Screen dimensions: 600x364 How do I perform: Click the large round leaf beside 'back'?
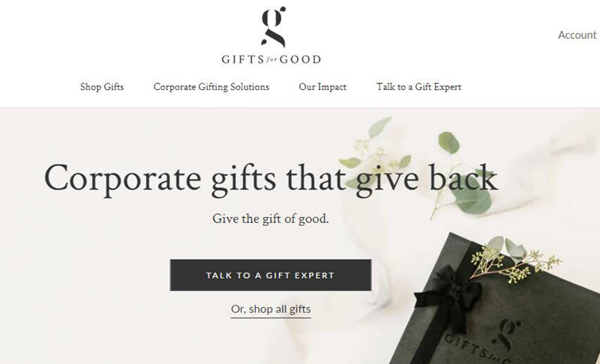472,199
